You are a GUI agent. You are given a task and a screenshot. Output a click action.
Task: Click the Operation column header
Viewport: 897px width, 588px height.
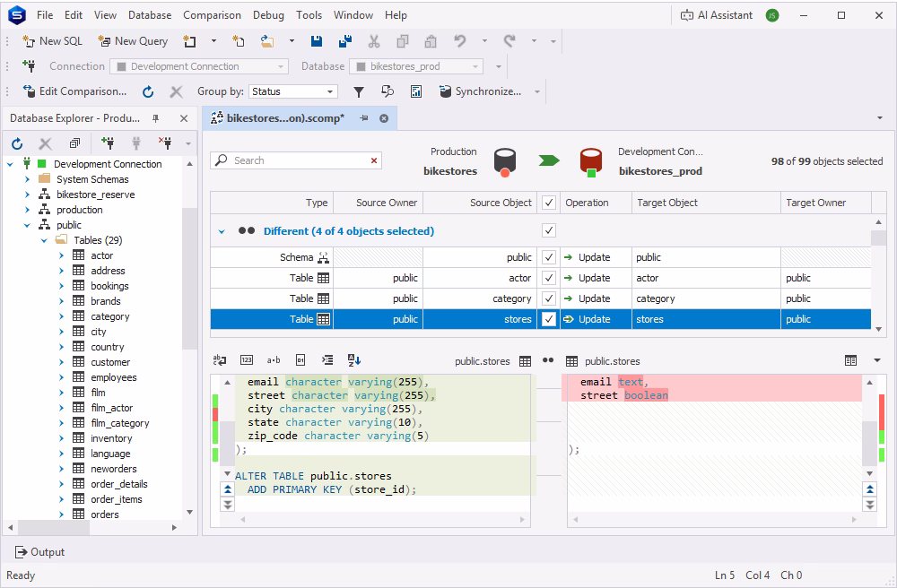point(596,203)
